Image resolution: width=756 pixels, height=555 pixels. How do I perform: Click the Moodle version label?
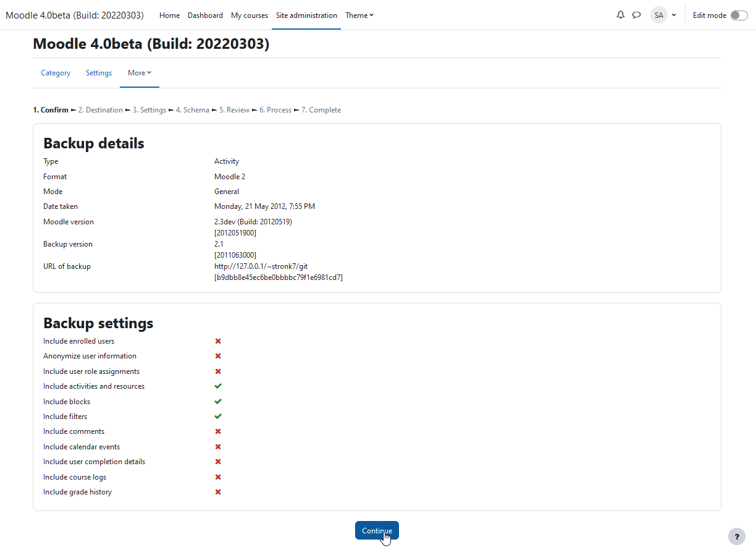tap(69, 222)
